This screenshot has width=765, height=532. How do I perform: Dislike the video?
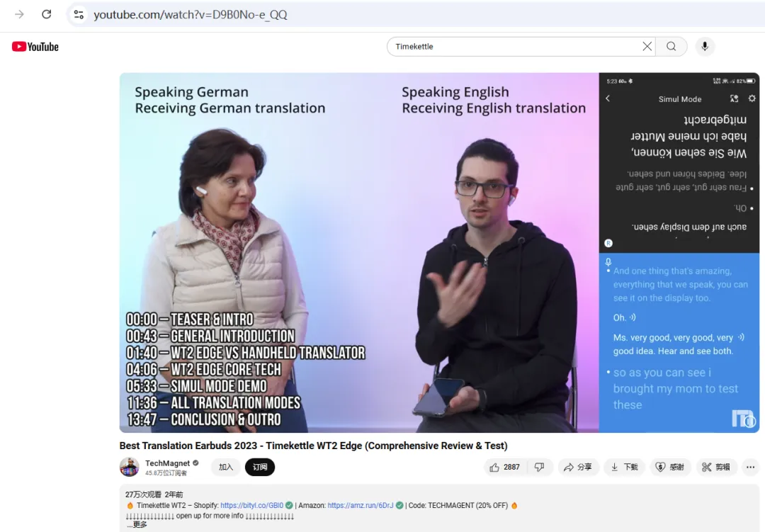[x=540, y=467]
